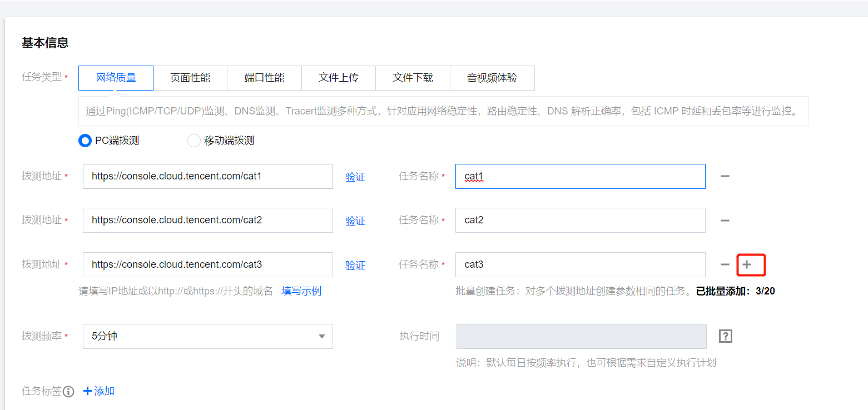The image size is (868, 410).
Task: Click the 拨测频率 label
Action: 42,336
